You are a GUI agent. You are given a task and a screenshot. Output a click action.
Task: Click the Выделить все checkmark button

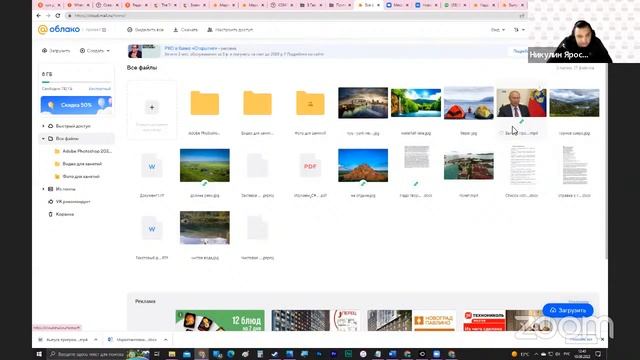click(145, 30)
